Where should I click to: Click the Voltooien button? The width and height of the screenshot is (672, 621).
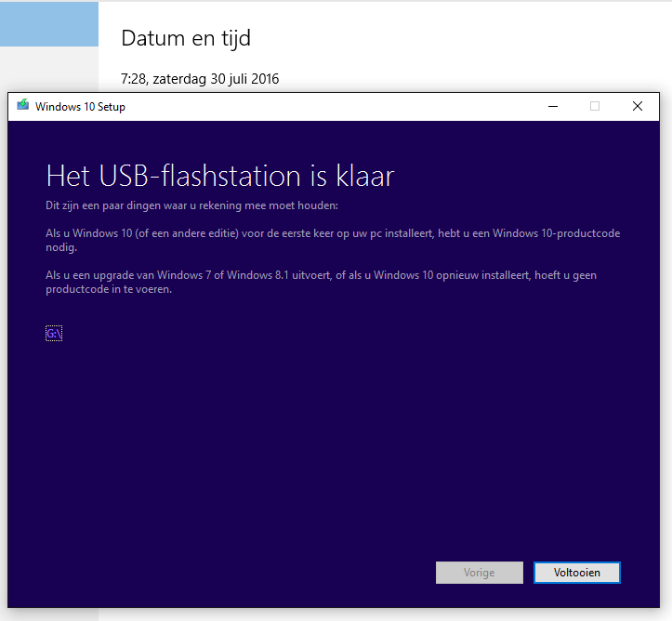577,573
